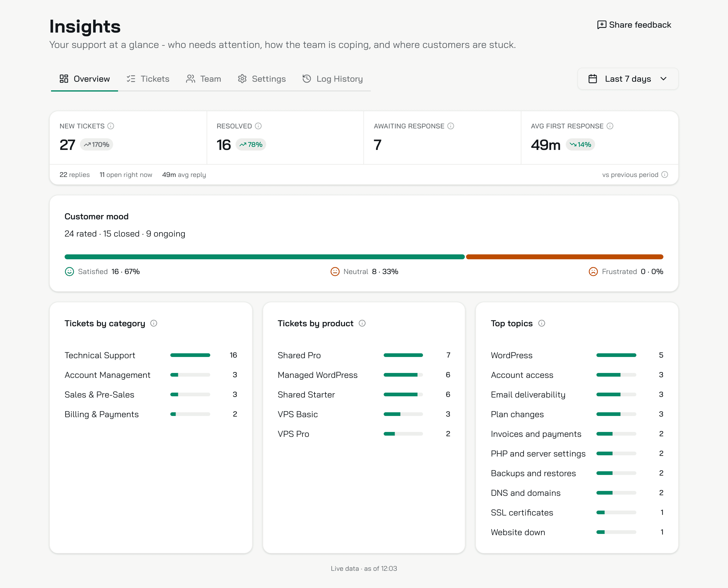Show info for Tickets by category
This screenshot has height=588, width=728.
[154, 323]
